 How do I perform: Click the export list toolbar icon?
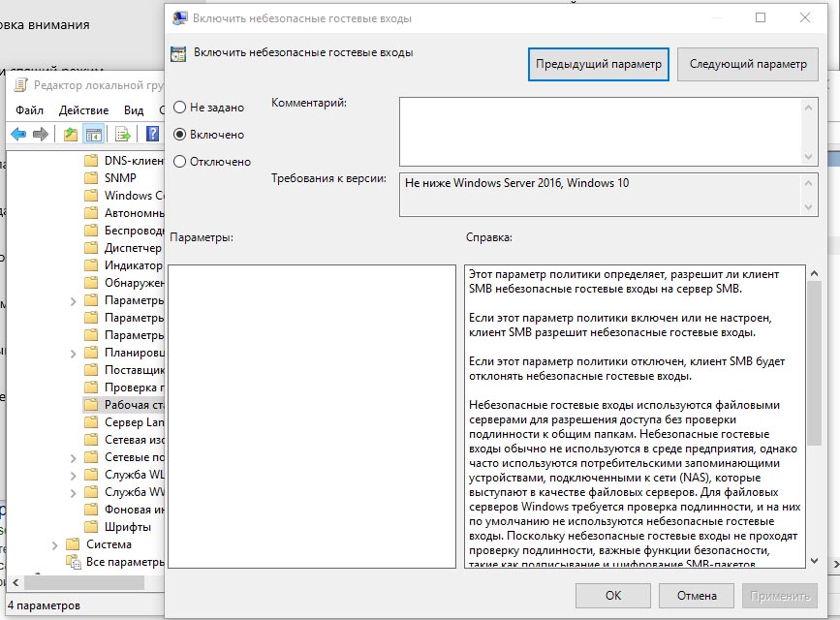pos(123,134)
